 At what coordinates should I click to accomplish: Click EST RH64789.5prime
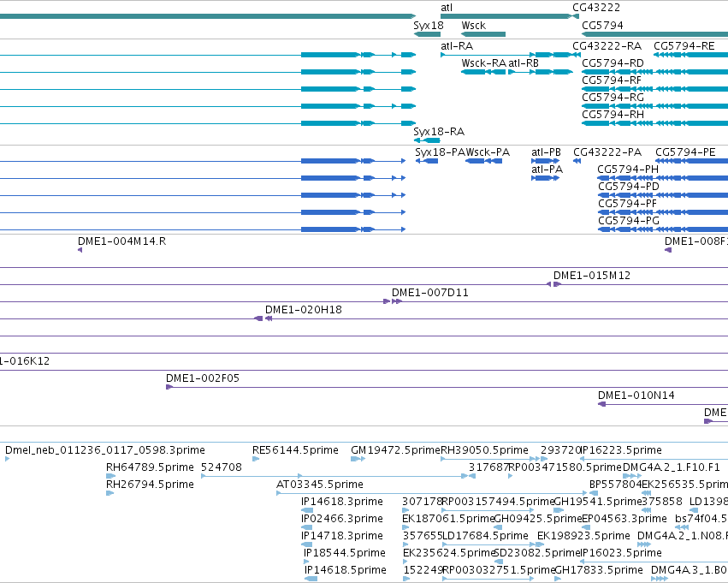point(150,467)
